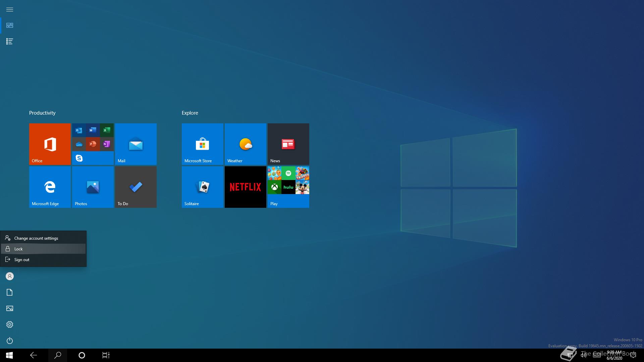This screenshot has height=362, width=644.
Task: Open taskbar Search magnifier
Action: click(58, 355)
